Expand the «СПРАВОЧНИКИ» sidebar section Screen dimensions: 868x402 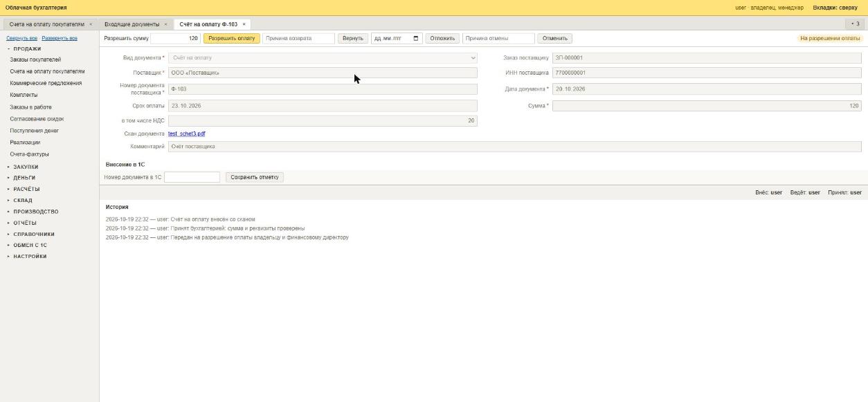pyautogui.click(x=33, y=234)
